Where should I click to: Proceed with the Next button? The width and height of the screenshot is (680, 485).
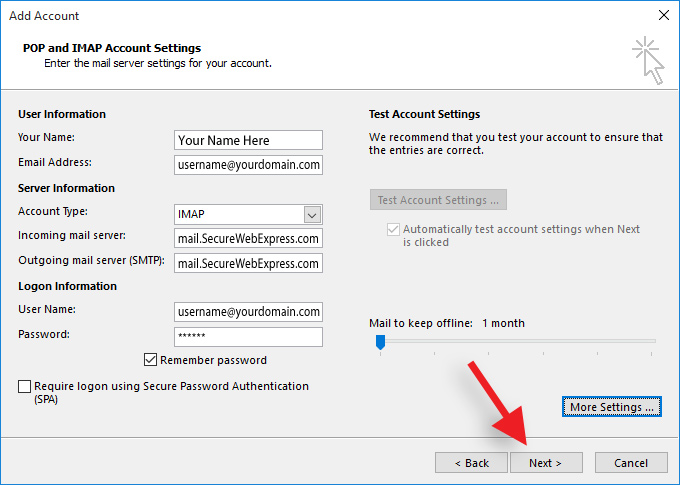(x=546, y=463)
